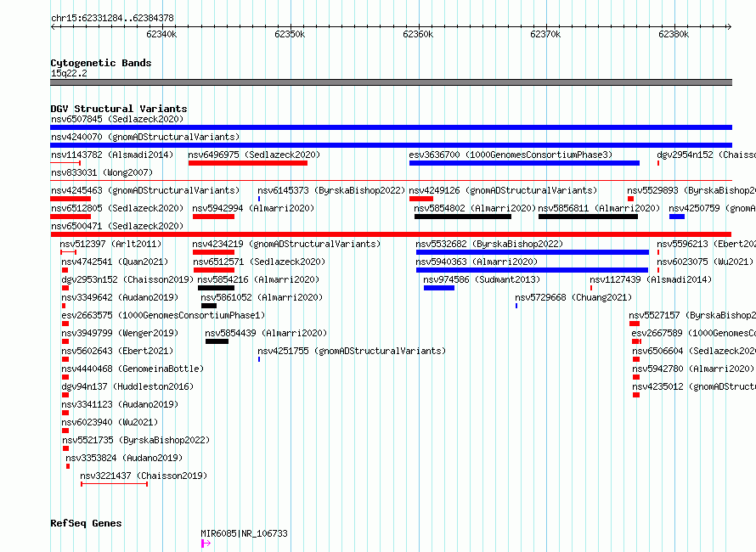Click nsv4440468 (GenomeinaBottle) label
This screenshot has height=552, width=756.
133,369
